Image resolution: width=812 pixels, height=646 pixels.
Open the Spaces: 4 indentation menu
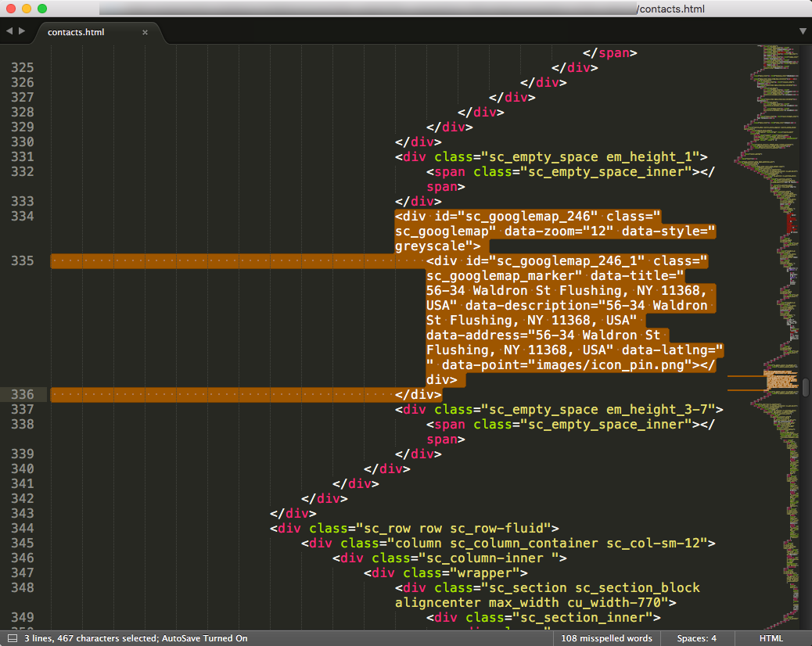pos(696,638)
